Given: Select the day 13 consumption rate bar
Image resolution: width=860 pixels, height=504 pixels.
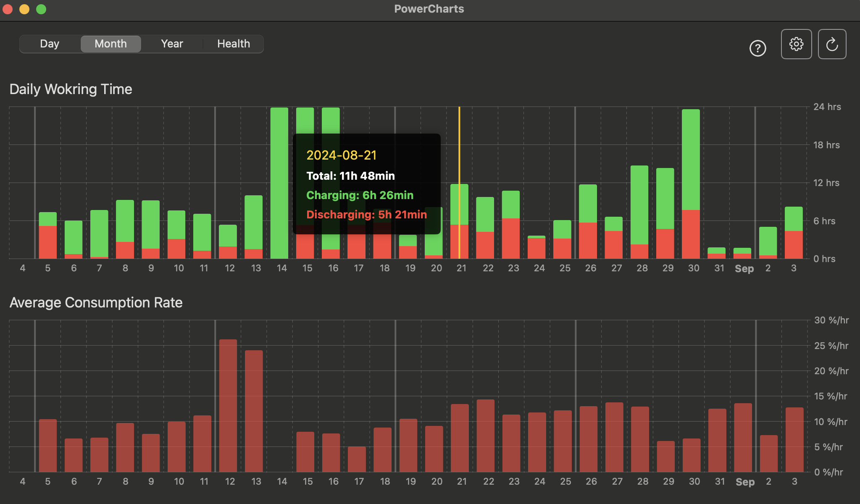Looking at the screenshot, I should pos(254,411).
